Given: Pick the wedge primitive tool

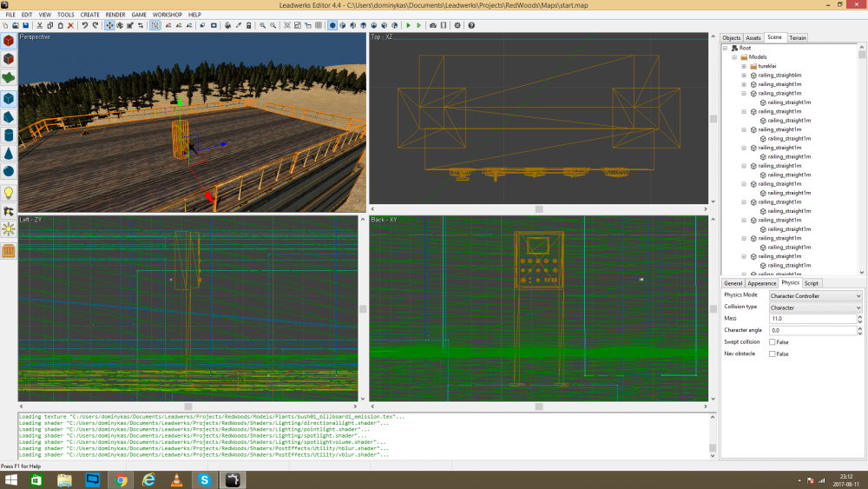Looking at the screenshot, I should click(x=9, y=116).
